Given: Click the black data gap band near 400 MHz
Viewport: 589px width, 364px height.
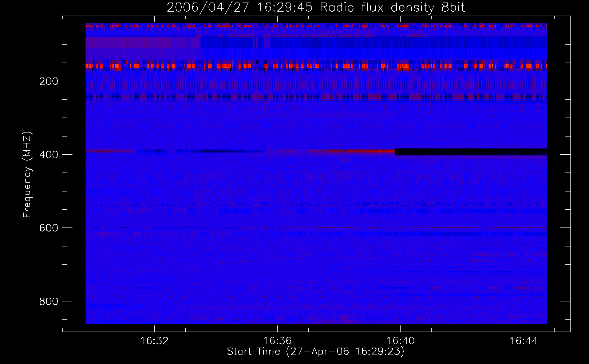Looking at the screenshot, I should pos(471,152).
